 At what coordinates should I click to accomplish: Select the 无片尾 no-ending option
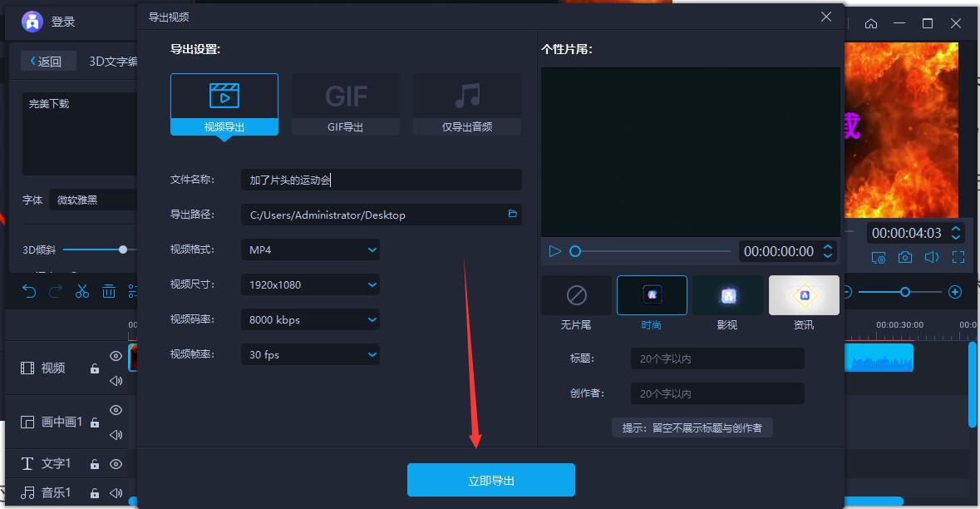coord(576,295)
